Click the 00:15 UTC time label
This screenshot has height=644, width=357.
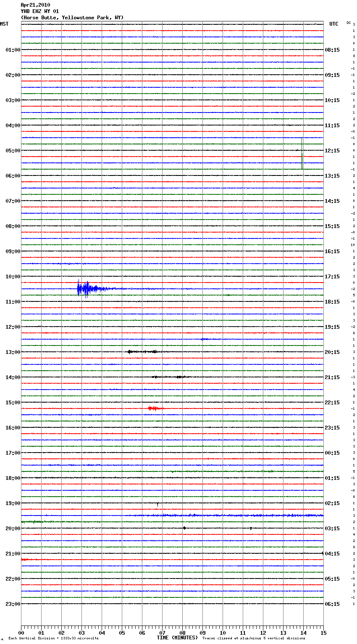pos(332,453)
